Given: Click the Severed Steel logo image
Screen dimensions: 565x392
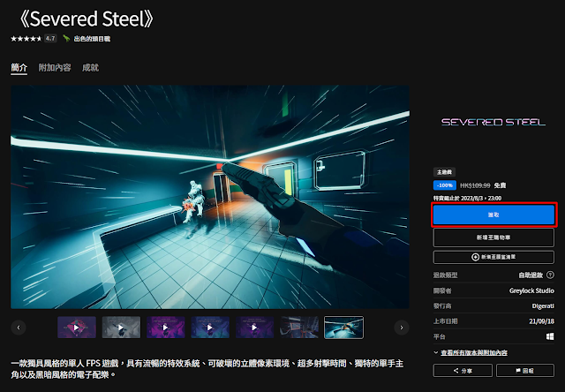Looking at the screenshot, I should tap(493, 122).
